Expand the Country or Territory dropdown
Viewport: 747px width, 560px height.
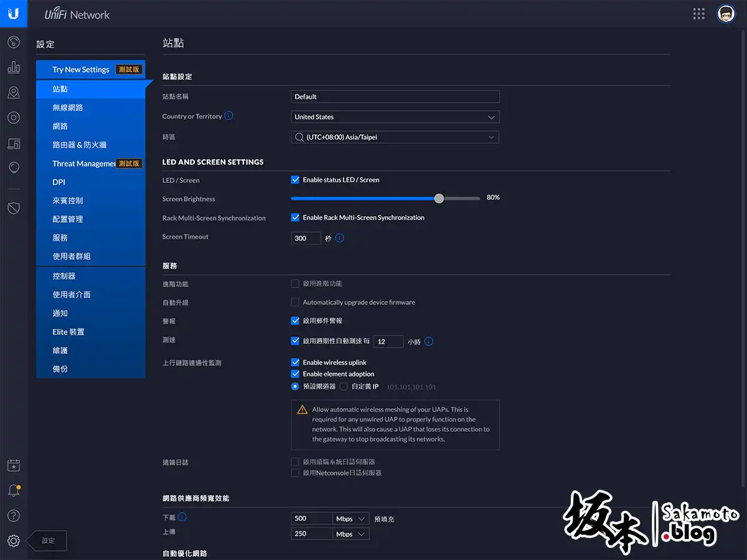pyautogui.click(x=395, y=117)
